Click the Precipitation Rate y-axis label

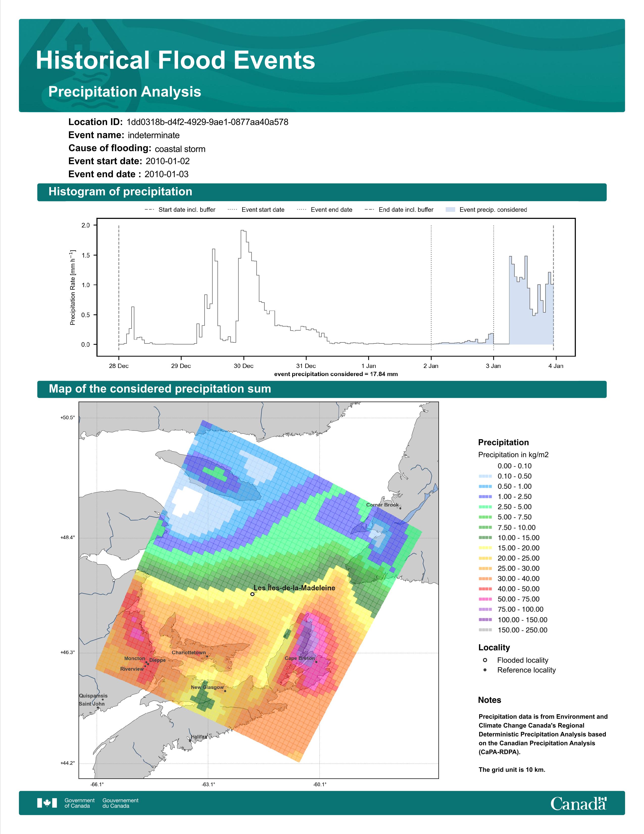coord(72,288)
